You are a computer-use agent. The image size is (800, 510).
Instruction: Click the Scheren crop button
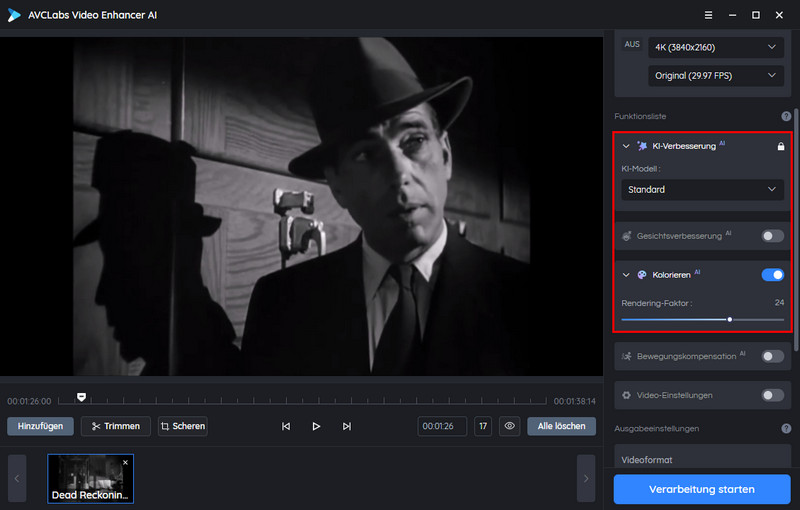(x=183, y=426)
